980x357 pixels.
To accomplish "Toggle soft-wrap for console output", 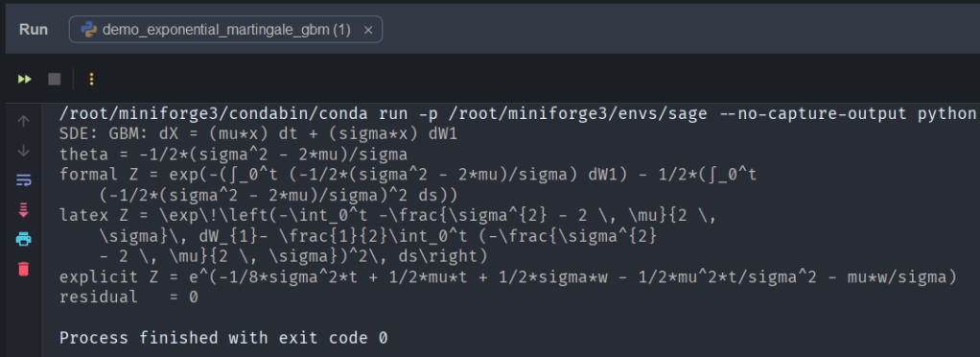I will pos(24,180).
